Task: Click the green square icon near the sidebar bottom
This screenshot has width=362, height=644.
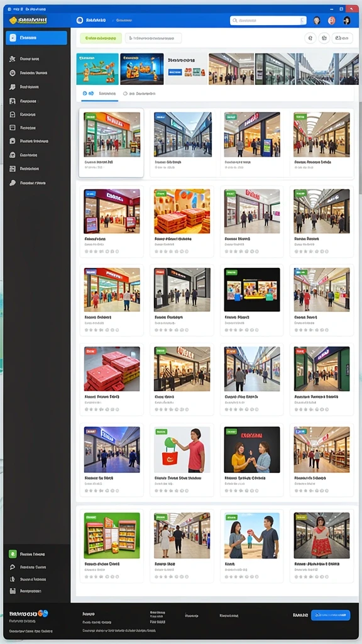Action: tap(13, 553)
